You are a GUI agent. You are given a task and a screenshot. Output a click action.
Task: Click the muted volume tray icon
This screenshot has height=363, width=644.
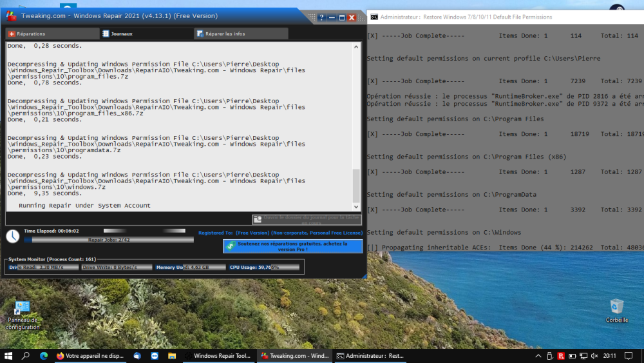tap(594, 356)
